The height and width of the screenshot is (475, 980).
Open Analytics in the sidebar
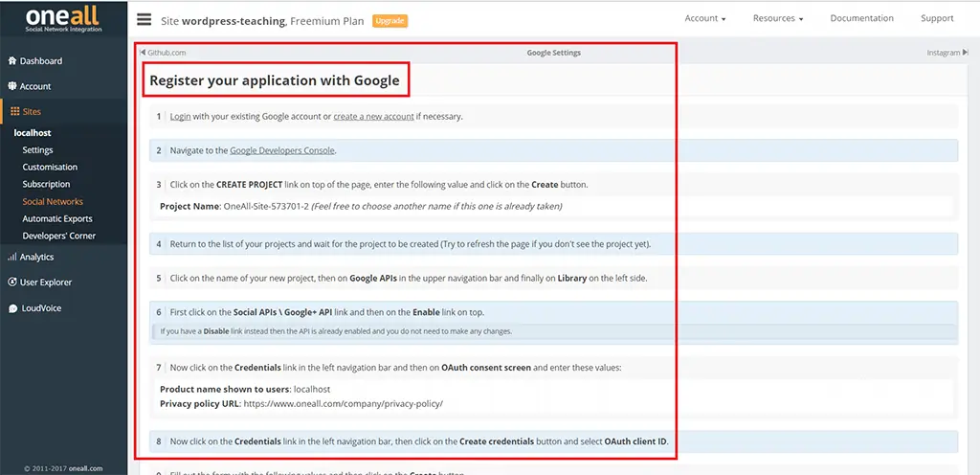(32, 257)
